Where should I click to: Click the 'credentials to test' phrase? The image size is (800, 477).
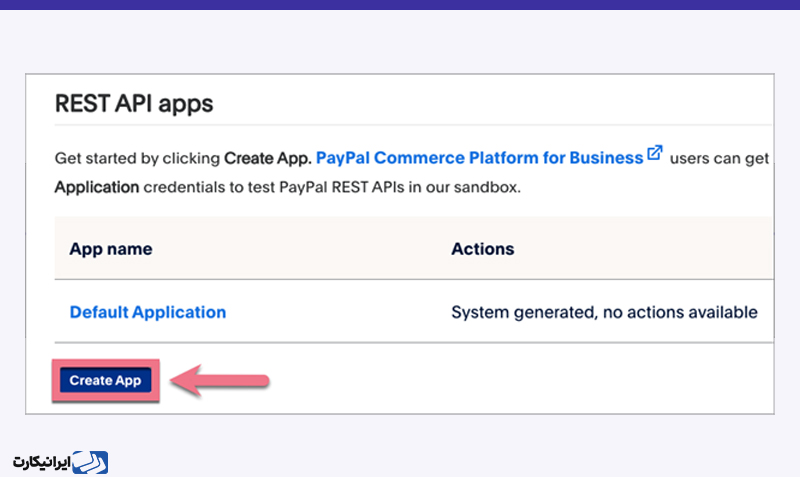(x=209, y=187)
